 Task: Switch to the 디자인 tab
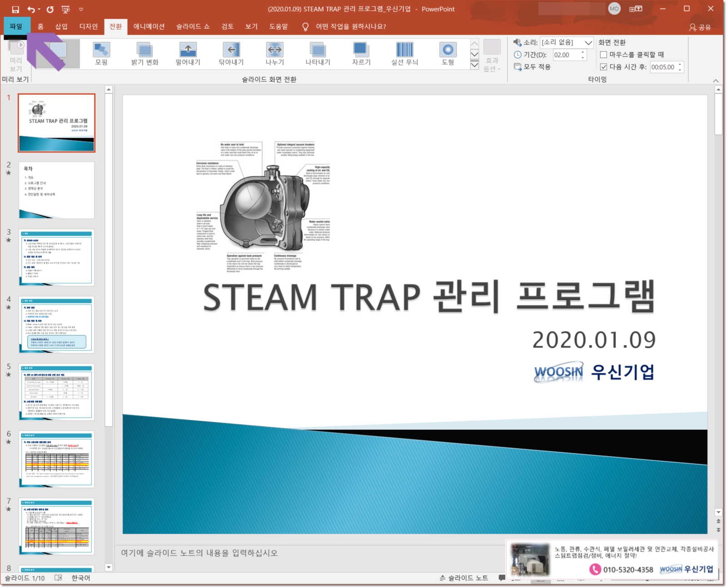coord(89,26)
